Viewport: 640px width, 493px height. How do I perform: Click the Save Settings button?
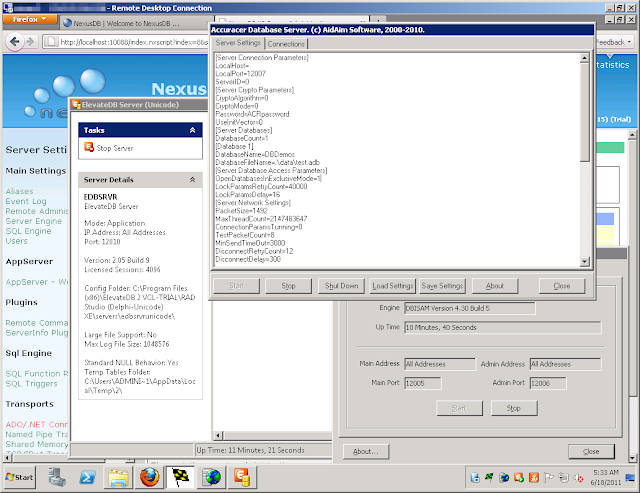point(442,286)
